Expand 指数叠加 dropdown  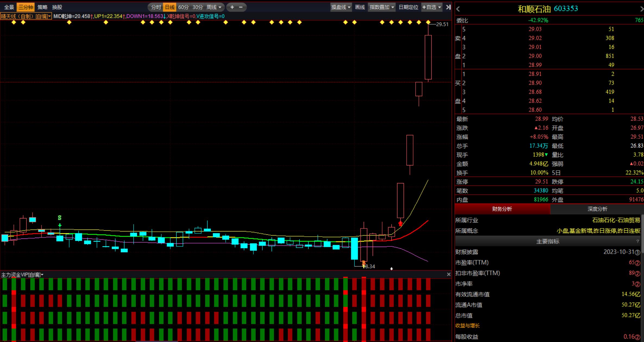tap(382, 7)
